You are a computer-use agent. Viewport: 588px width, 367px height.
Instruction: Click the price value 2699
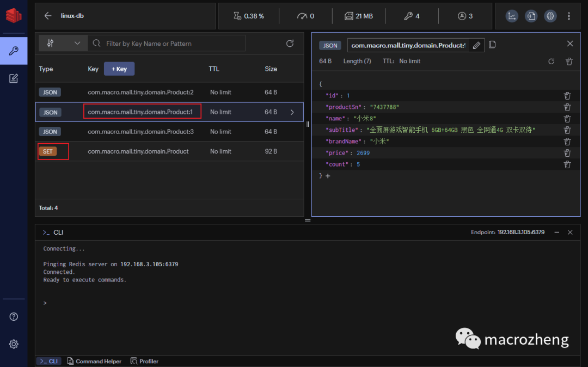point(363,153)
